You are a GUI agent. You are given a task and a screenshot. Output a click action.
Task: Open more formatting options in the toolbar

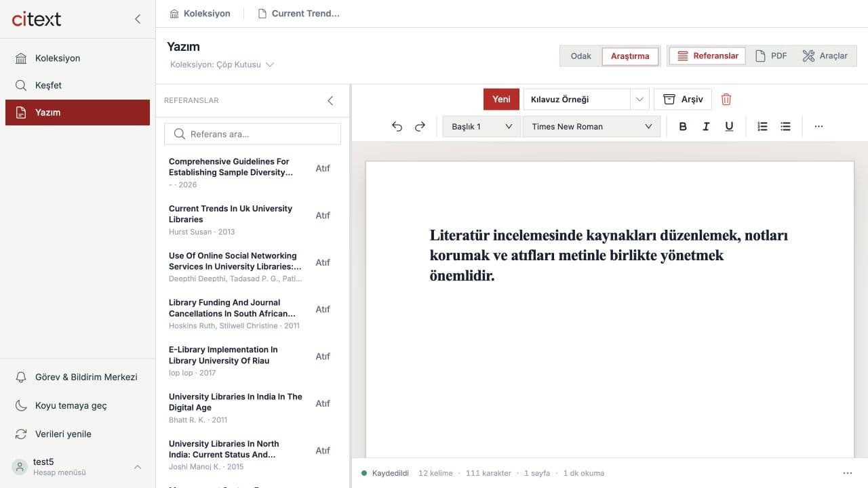pyautogui.click(x=818, y=127)
